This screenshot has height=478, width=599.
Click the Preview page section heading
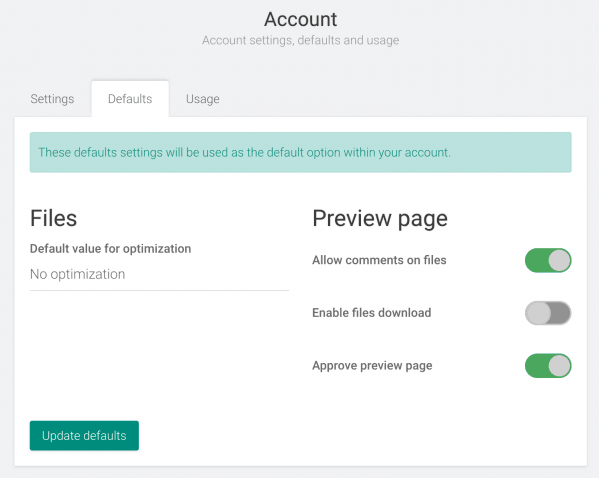pyautogui.click(x=380, y=219)
